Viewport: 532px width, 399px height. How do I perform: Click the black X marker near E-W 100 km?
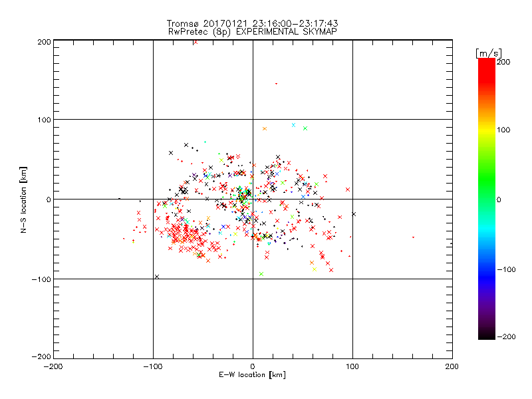tap(354, 214)
